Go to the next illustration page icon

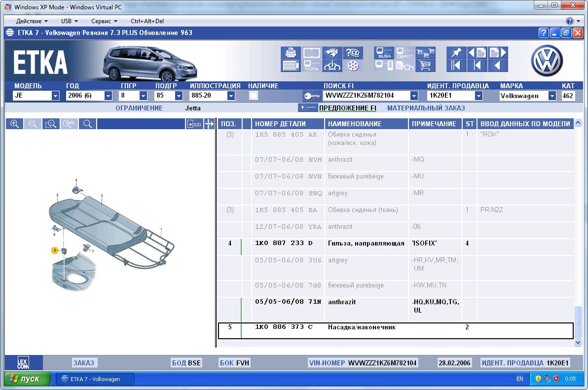click(498, 53)
